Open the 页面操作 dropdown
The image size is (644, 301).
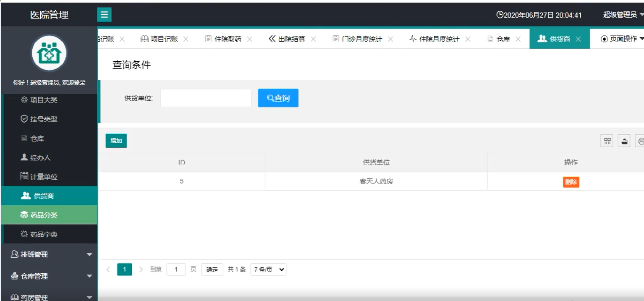point(622,39)
